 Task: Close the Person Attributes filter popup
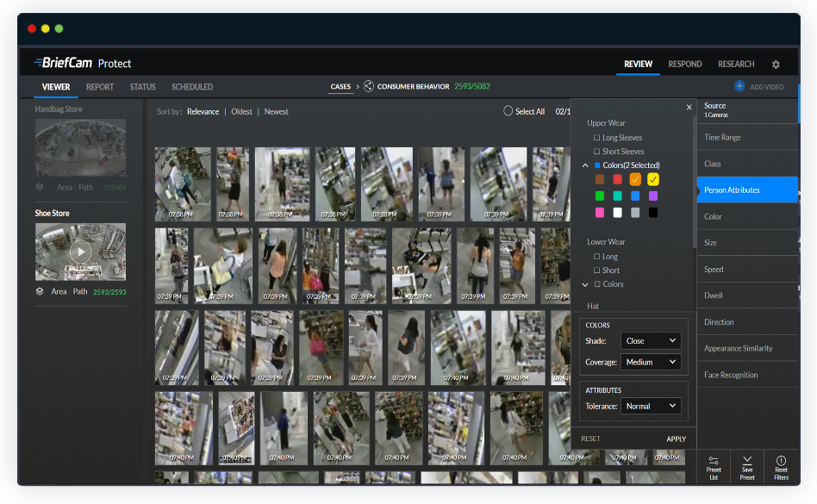pos(689,108)
